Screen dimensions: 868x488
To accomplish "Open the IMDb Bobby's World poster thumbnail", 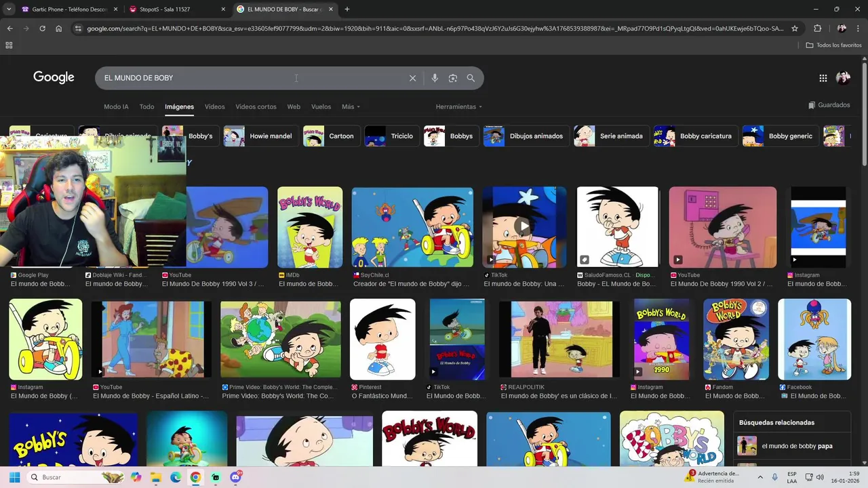I will 310,227.
